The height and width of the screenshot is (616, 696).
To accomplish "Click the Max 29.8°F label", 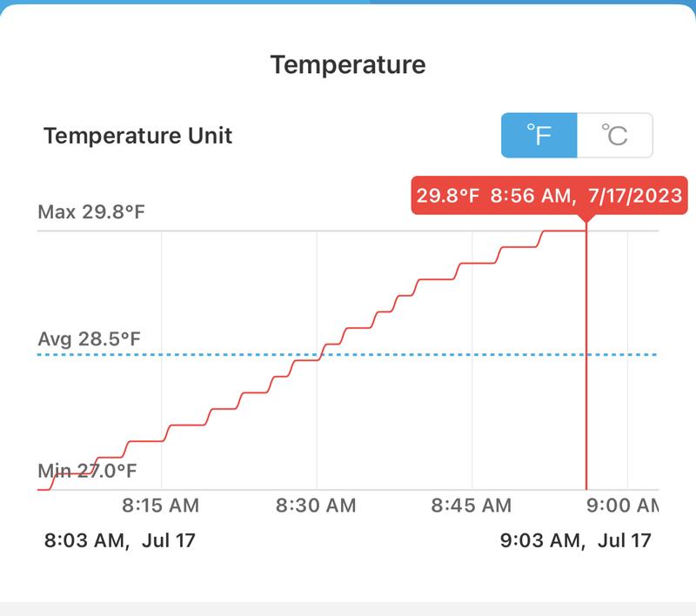I will tap(90, 211).
